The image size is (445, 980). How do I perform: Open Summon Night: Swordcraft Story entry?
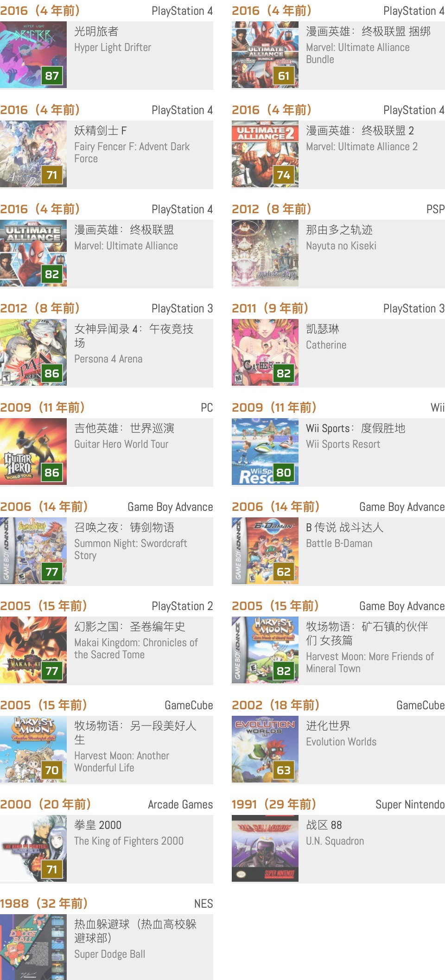coord(131,549)
